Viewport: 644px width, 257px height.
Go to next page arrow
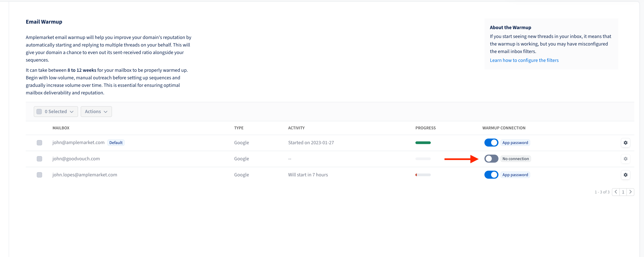(x=630, y=192)
